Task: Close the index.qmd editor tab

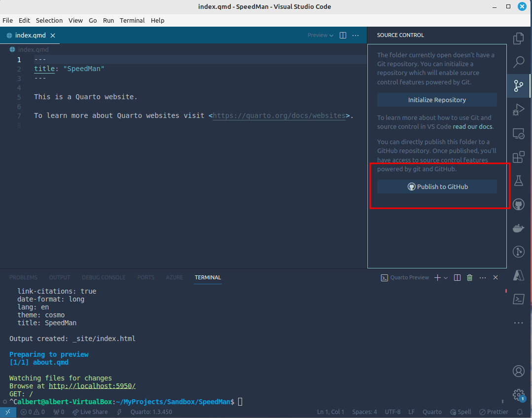Action: (x=53, y=36)
